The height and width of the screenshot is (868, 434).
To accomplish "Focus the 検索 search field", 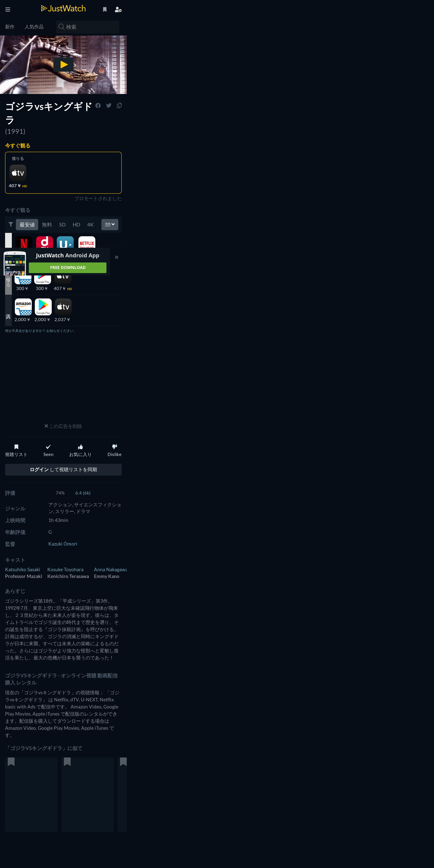I will coord(88,27).
